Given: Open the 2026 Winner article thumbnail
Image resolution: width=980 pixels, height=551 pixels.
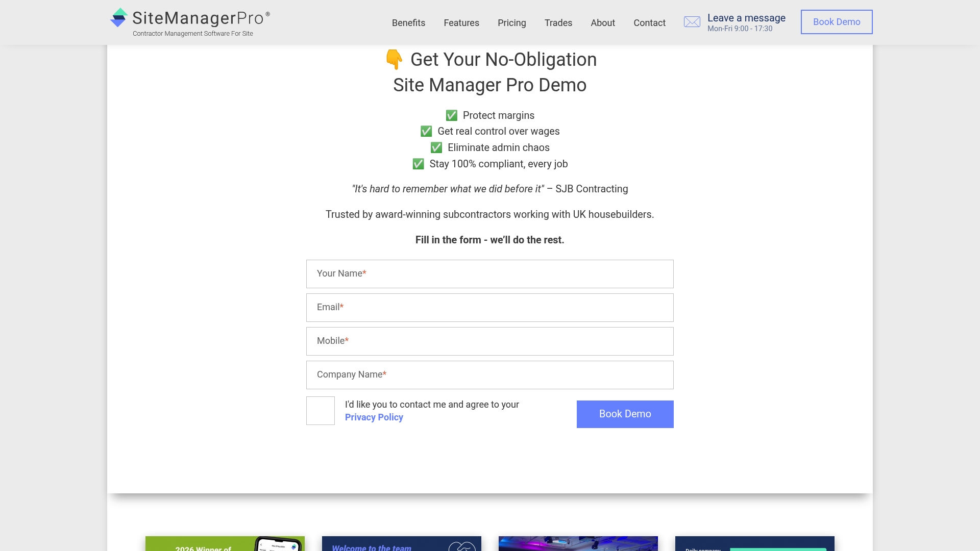Looking at the screenshot, I should pos(225,544).
